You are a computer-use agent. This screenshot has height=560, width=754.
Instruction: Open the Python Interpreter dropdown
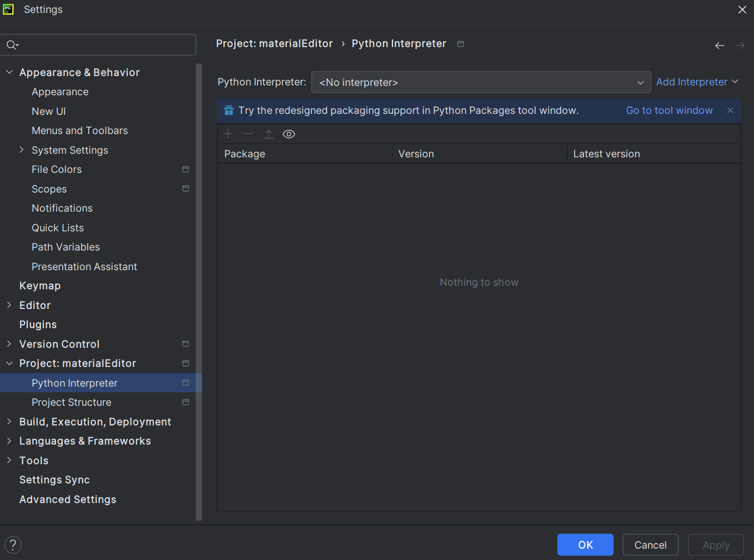(x=481, y=82)
